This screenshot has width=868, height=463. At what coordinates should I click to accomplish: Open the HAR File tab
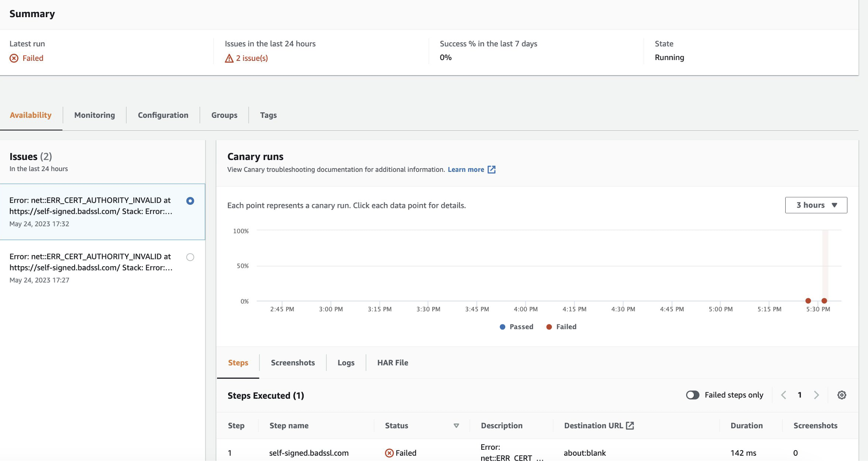click(x=392, y=363)
